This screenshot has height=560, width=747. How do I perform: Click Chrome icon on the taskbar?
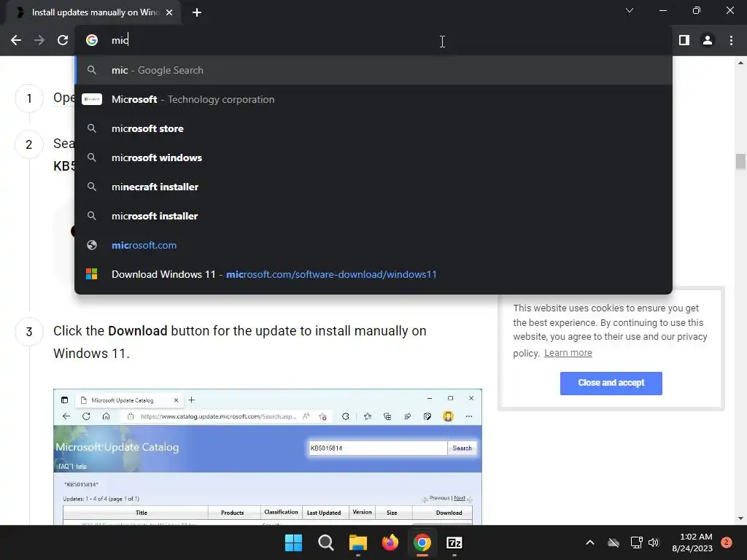point(422,542)
